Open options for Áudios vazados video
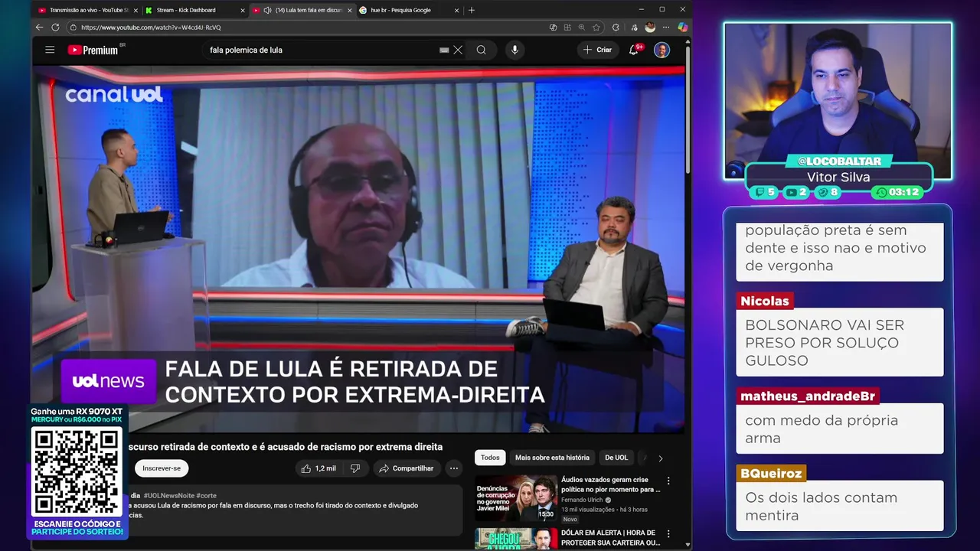This screenshot has width=980, height=551. [x=668, y=481]
